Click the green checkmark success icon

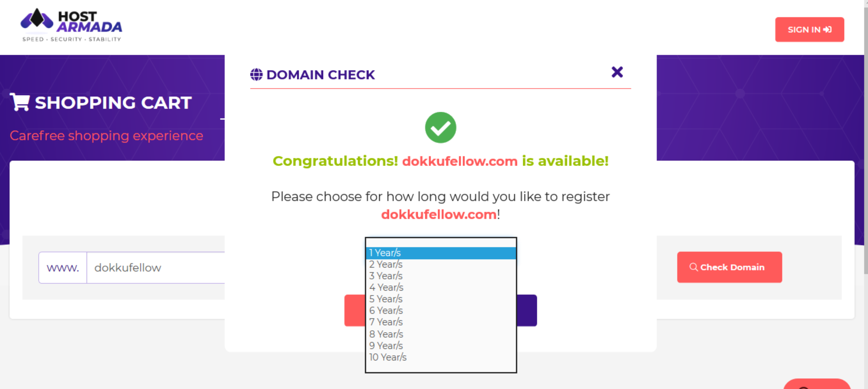[x=440, y=128]
